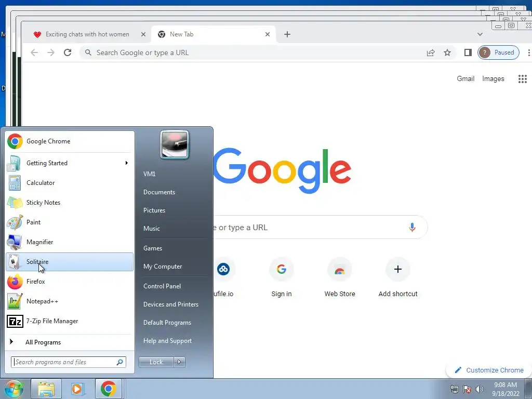Click the clock showing 9:08 AM
The width and height of the screenshot is (532, 399).
pos(506,389)
